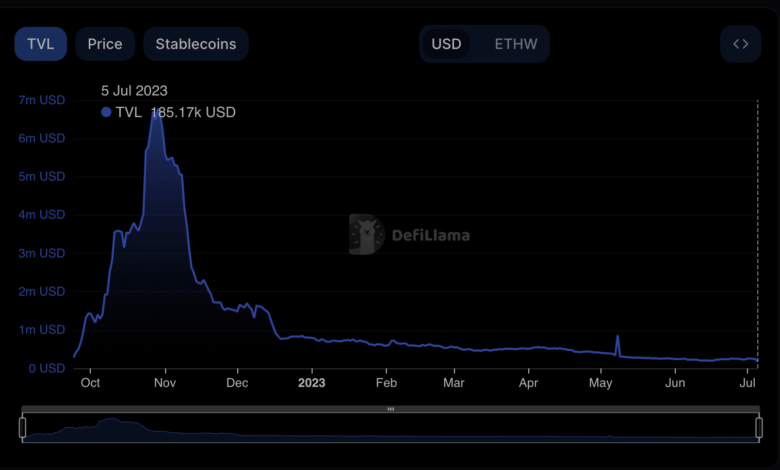Click the TVL peak near late October
The height and width of the screenshot is (470, 780).
point(153,111)
